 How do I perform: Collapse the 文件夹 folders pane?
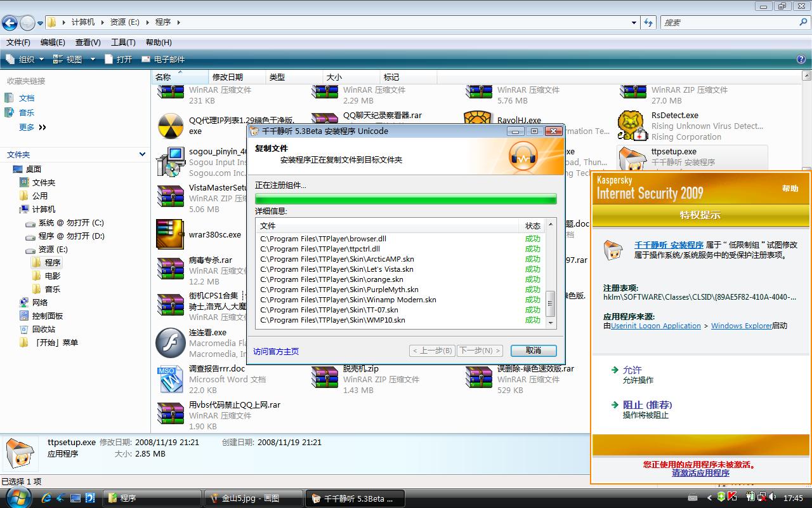pyautogui.click(x=142, y=154)
